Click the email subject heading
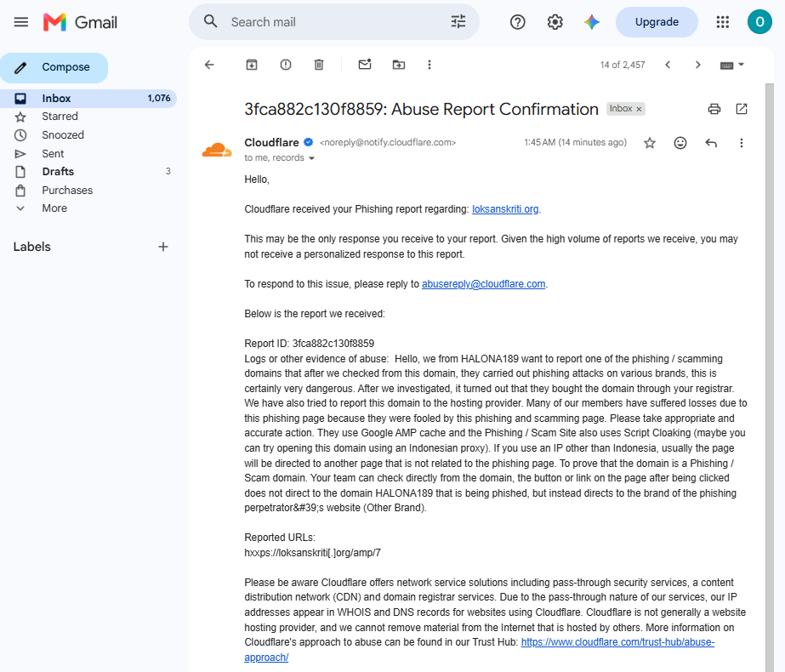This screenshot has height=672, width=785. pos(421,109)
